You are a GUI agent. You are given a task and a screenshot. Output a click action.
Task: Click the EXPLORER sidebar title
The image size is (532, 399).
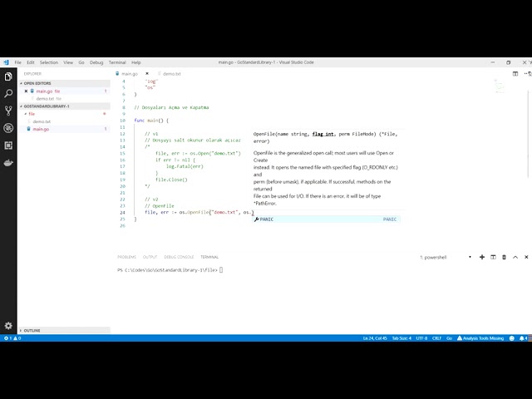pos(32,74)
